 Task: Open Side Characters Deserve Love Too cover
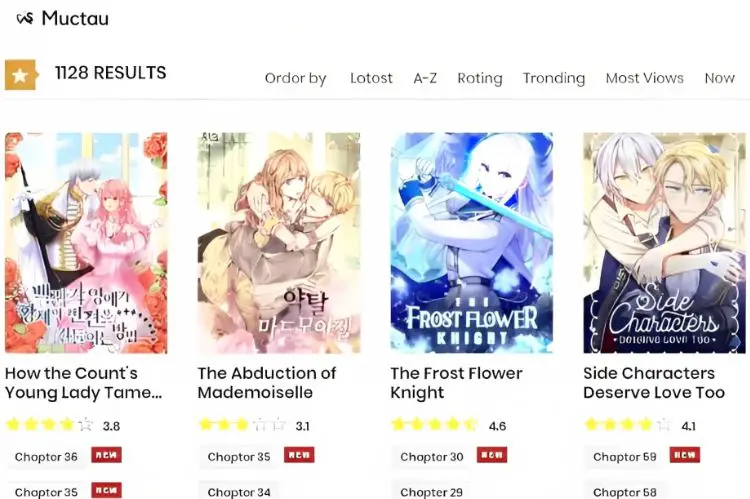pos(664,243)
